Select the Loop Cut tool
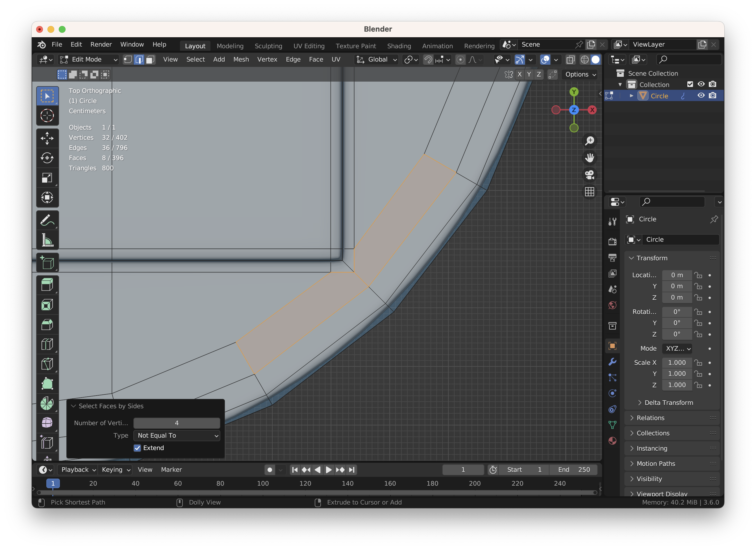The width and height of the screenshot is (756, 550). pos(47,344)
